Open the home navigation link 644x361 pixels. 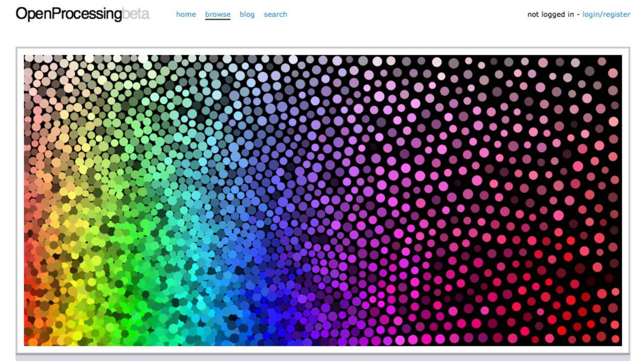point(186,14)
